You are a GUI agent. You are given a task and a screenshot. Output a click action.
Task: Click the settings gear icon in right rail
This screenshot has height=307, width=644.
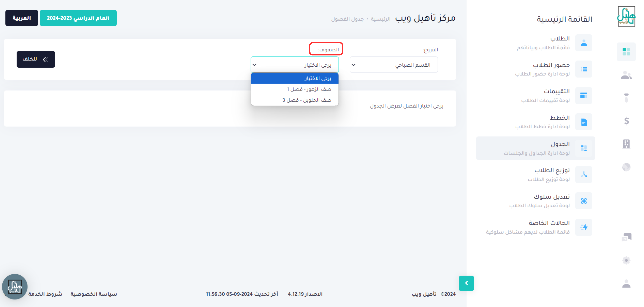click(x=626, y=260)
